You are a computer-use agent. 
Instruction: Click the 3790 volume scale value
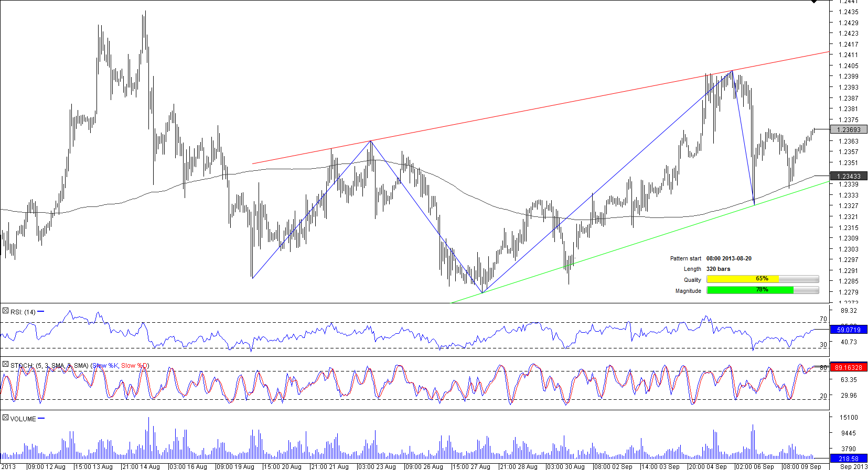coord(849,449)
